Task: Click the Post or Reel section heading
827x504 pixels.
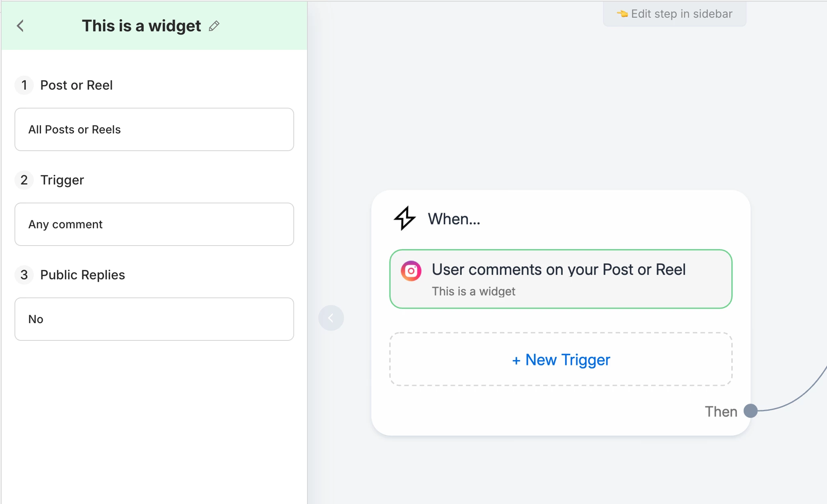Action: coord(76,85)
